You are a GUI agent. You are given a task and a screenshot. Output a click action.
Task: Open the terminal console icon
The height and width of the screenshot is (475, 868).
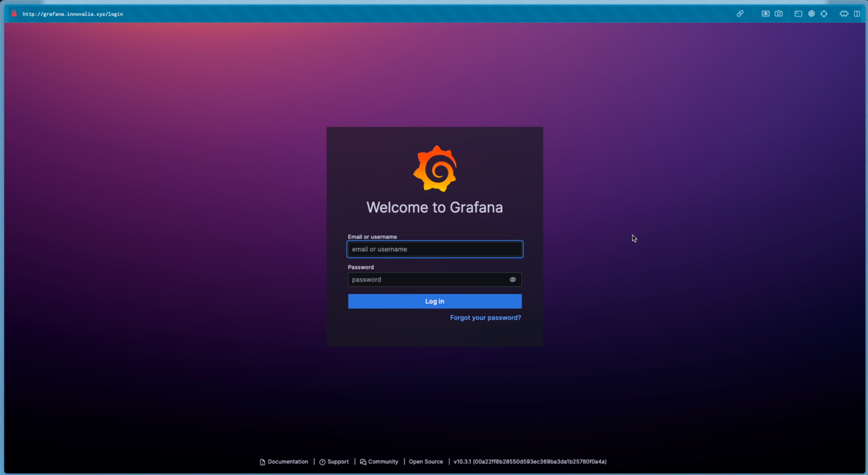pyautogui.click(x=798, y=14)
